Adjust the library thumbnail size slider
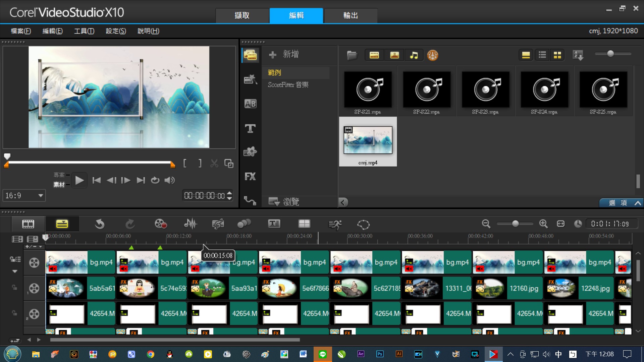 coord(610,54)
